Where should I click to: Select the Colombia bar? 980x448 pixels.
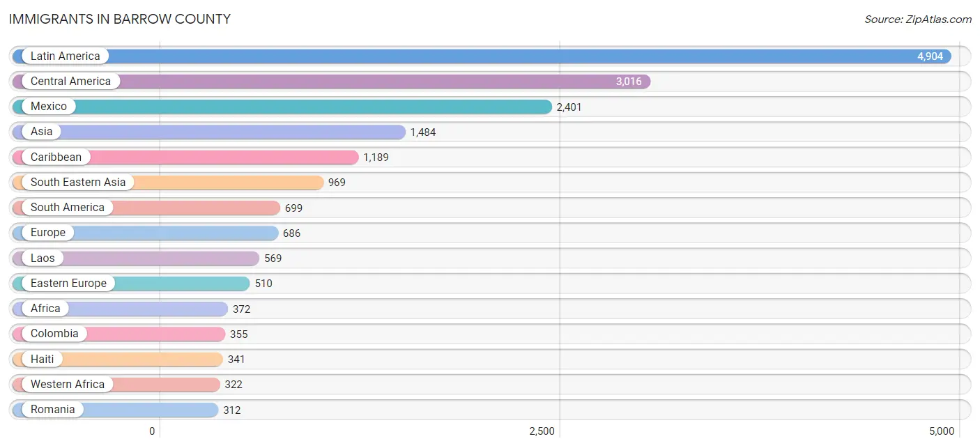point(118,334)
